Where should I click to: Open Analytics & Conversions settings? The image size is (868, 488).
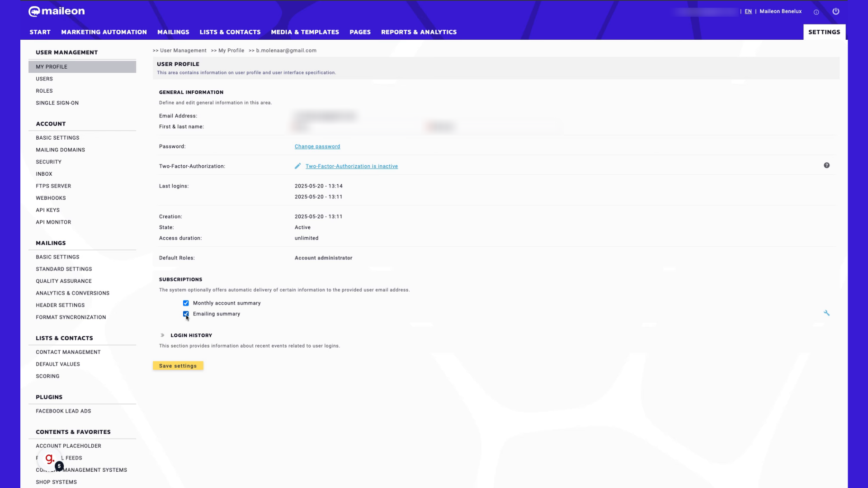(x=72, y=293)
